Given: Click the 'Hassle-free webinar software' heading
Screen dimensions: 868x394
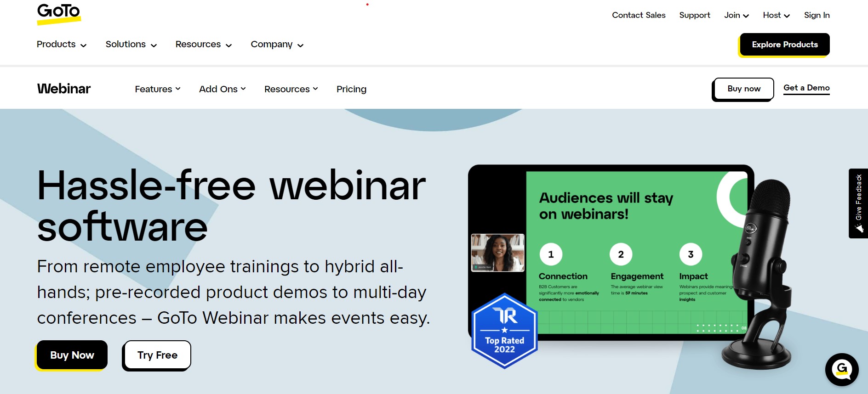Looking at the screenshot, I should click(231, 206).
